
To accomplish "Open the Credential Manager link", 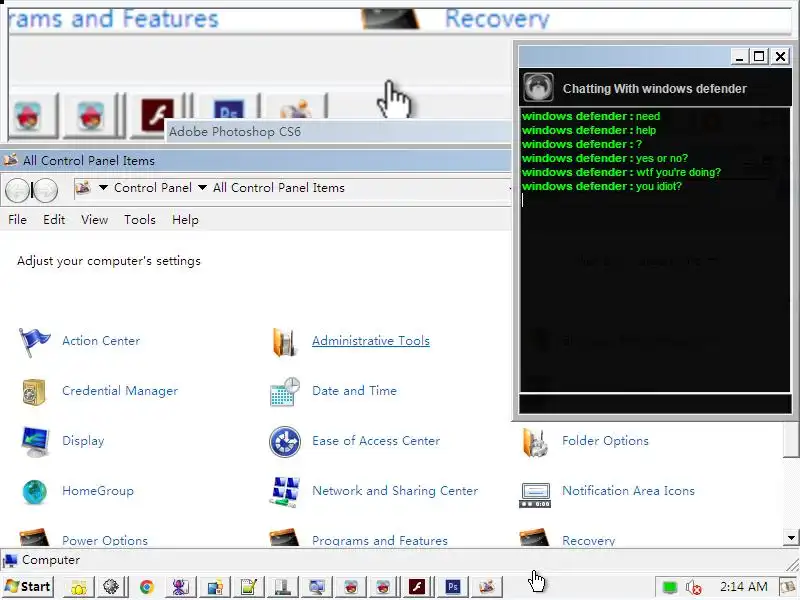I will tap(120, 391).
